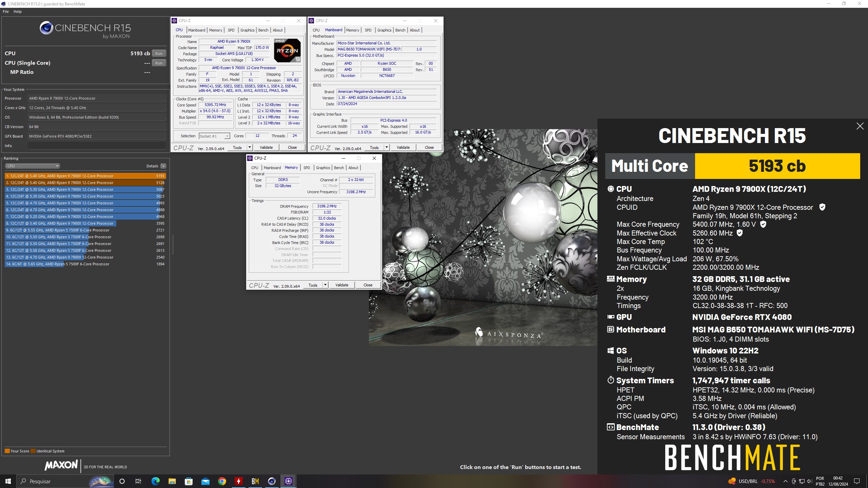Click shield icon next to Max Core Frequency
This screenshot has height=488, width=868.
[763, 224]
